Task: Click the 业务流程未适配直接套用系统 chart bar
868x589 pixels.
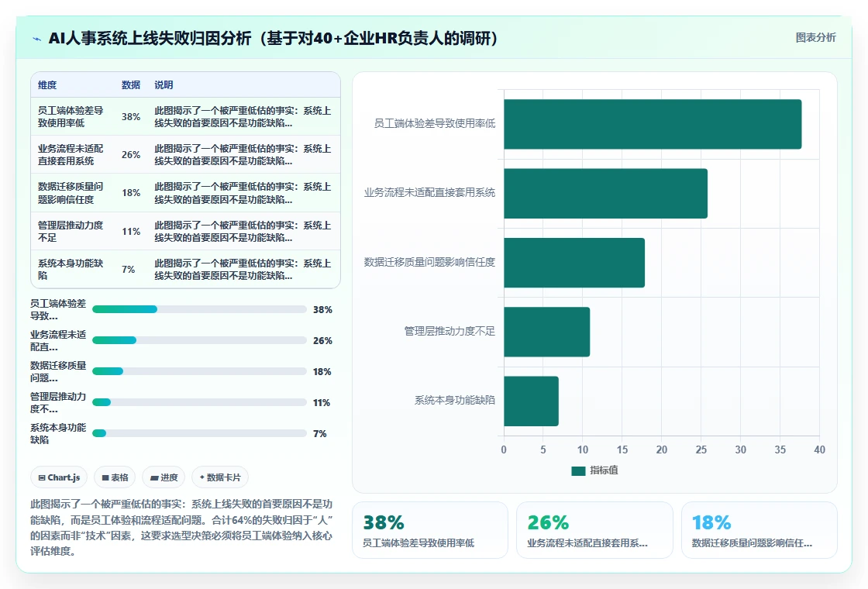Action: pos(605,193)
